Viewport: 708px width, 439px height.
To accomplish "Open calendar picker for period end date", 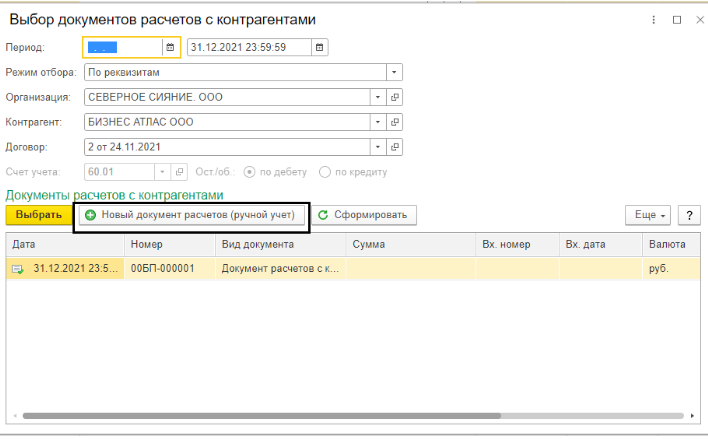I will [x=319, y=47].
